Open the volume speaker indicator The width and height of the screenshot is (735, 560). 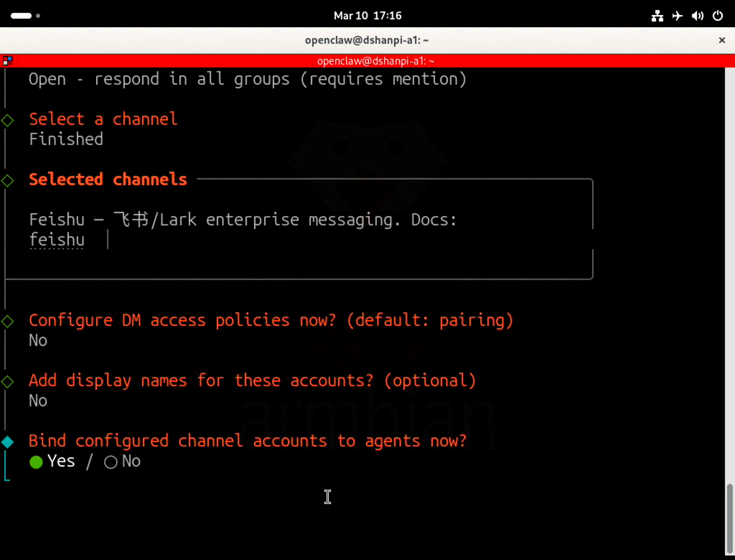697,16
